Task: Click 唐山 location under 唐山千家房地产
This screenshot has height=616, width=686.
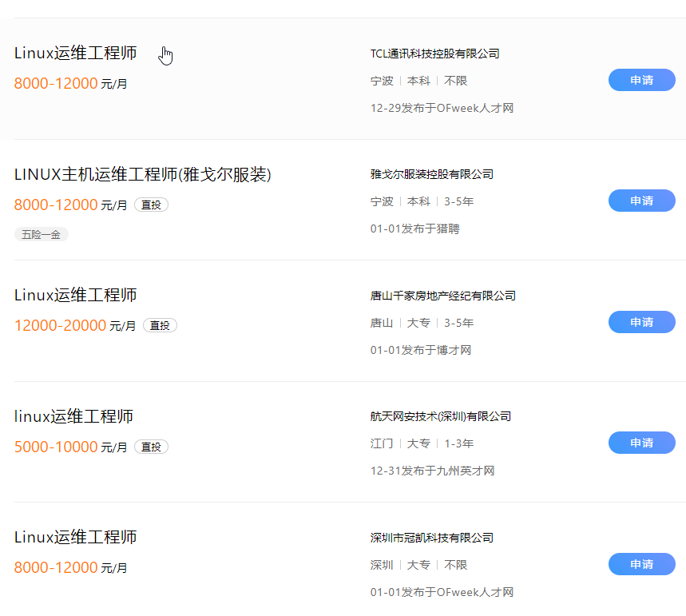Action: (x=382, y=323)
